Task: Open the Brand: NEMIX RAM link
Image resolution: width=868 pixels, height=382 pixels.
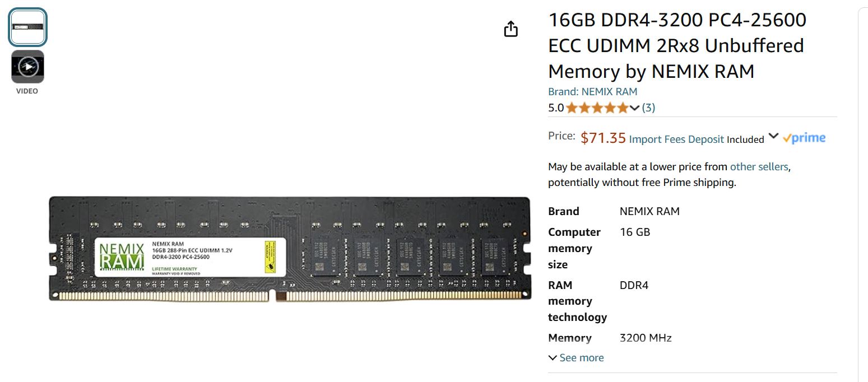Action: (592, 92)
